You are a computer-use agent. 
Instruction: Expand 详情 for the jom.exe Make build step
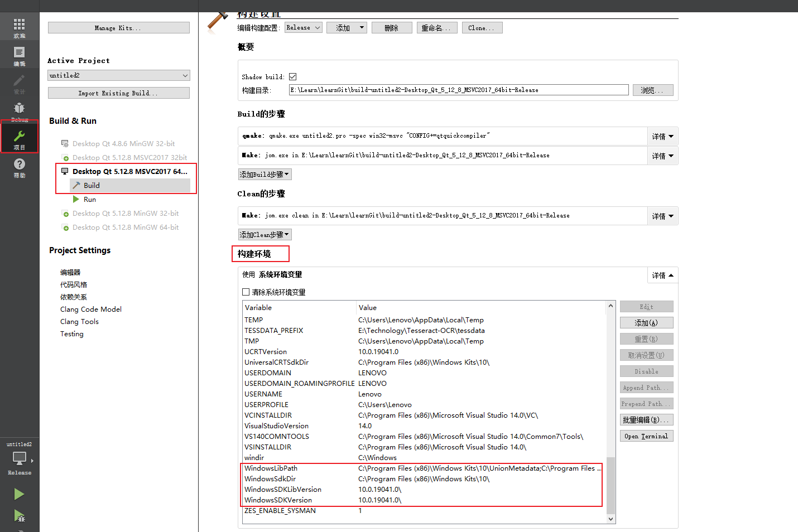(662, 156)
